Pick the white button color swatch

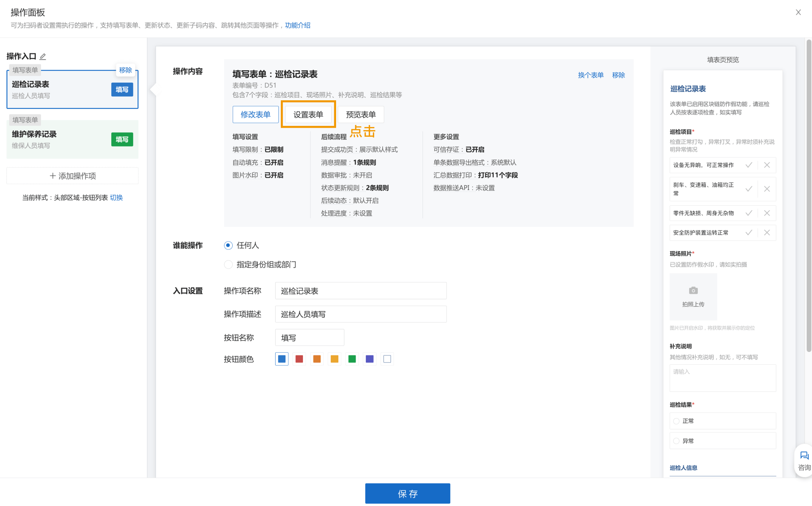tap(387, 359)
